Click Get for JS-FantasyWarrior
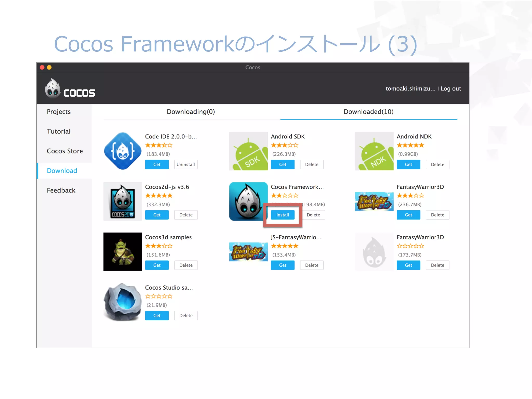This screenshot has width=532, height=399. [x=283, y=265]
